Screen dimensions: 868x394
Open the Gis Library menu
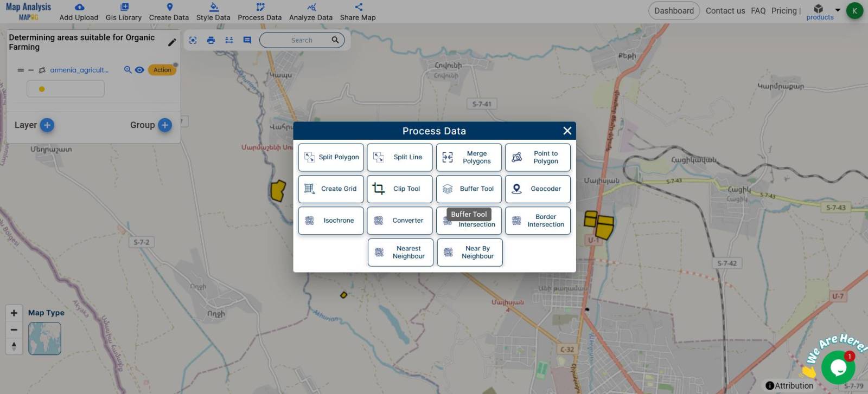click(124, 11)
